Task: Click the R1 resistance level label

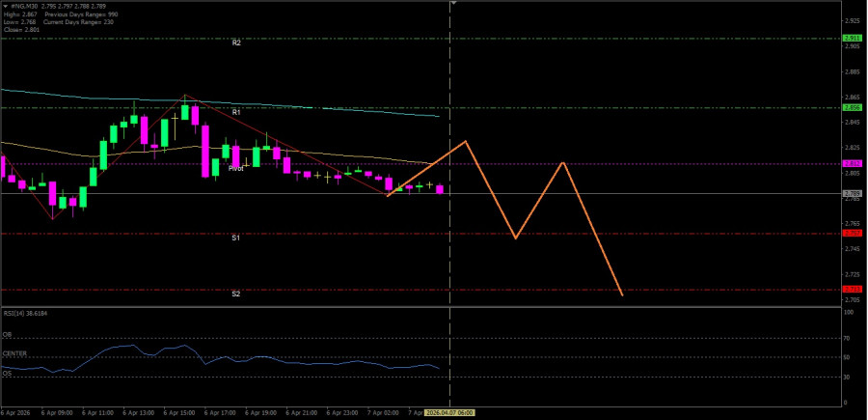Action: [x=236, y=112]
